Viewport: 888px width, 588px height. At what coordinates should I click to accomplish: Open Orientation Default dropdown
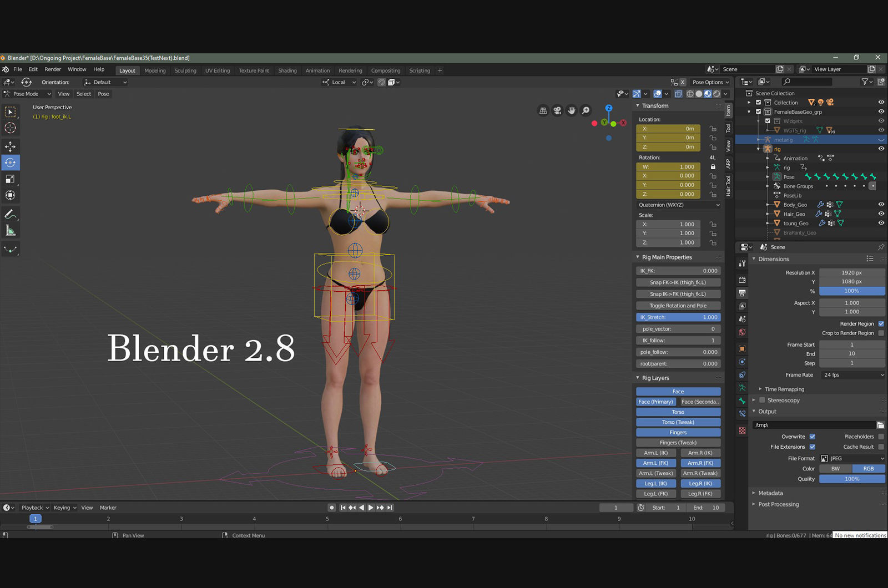tap(105, 82)
